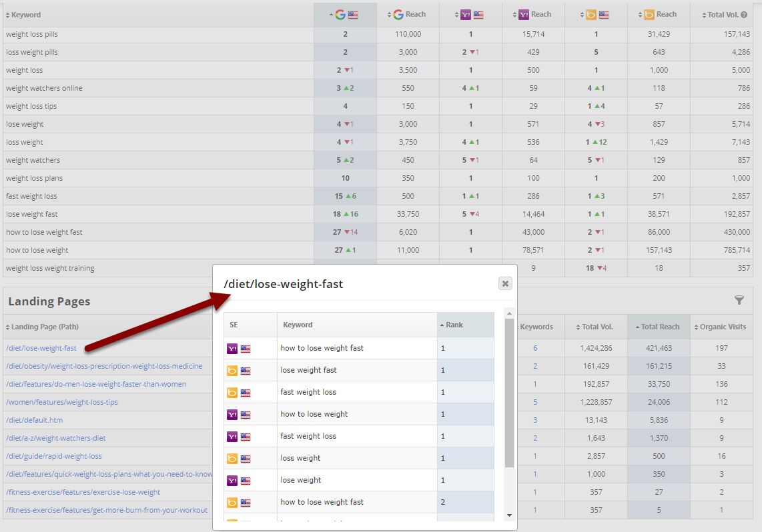Open the /diet/default.htm landing page link
Image resolution: width=762 pixels, height=532 pixels.
(34, 420)
